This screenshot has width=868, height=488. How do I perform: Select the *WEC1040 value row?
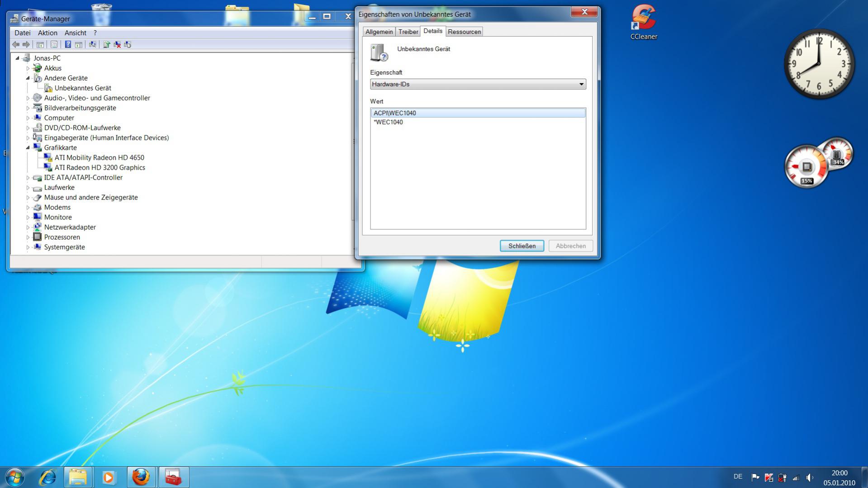tap(478, 122)
